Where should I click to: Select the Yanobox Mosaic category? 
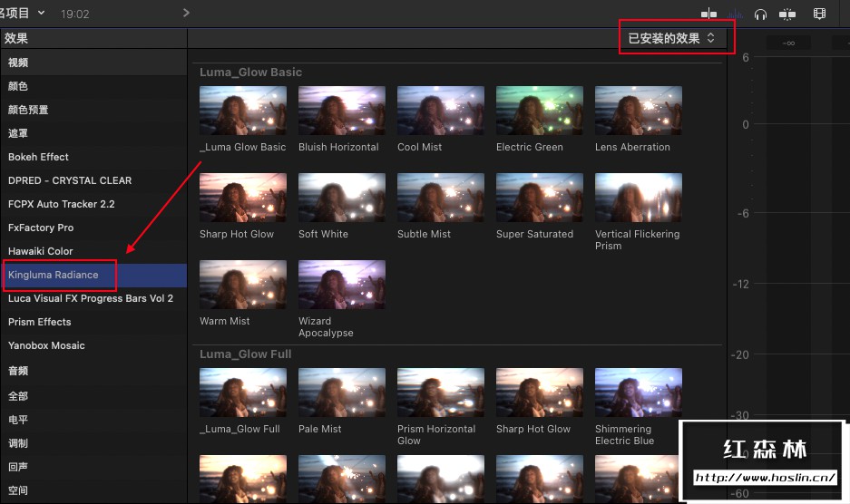[x=93, y=345]
